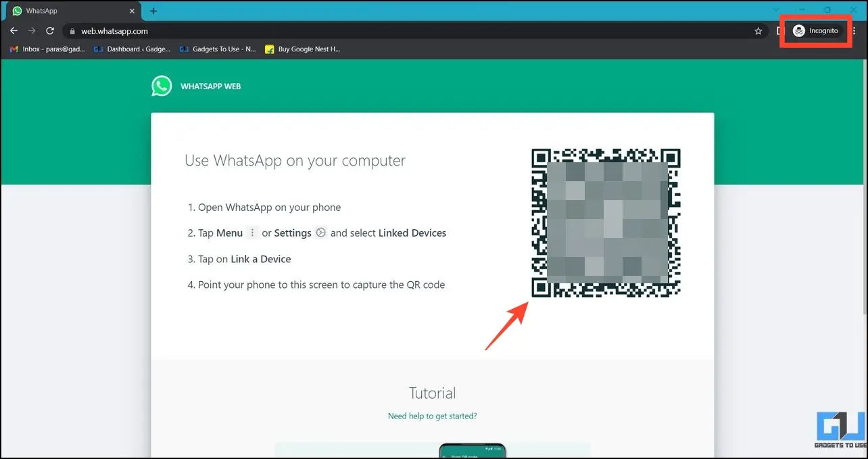
Task: Minimize the Chrome window
Action: click(x=802, y=9)
